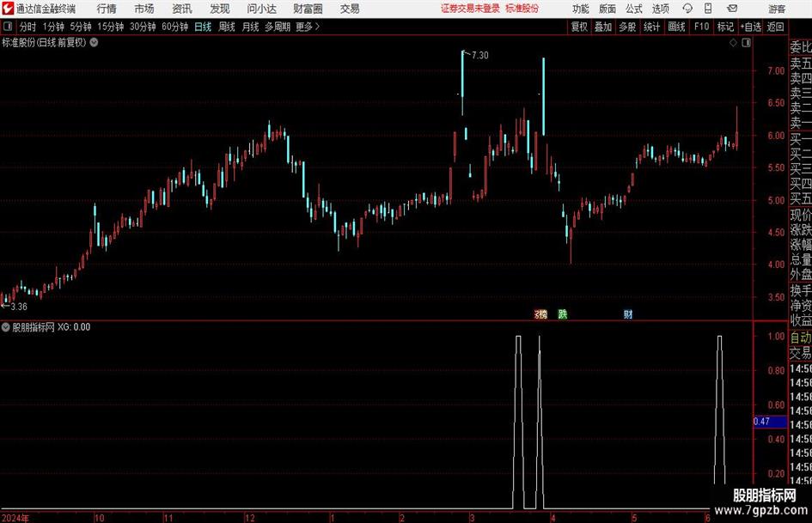Image resolution: width=812 pixels, height=523 pixels.
Task: Click the 2024年 date axis label
Action: pyautogui.click(x=15, y=518)
